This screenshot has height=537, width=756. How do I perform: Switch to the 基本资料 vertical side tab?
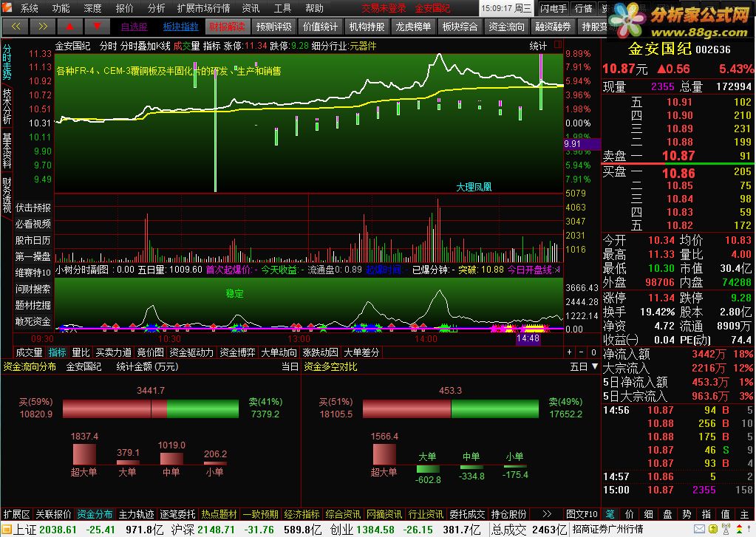click(7, 151)
